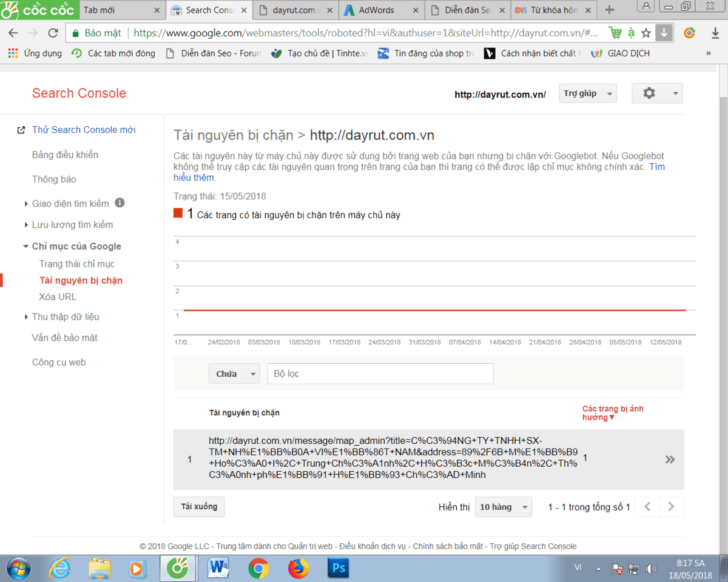Click the orange Cốc Cốc extension icon
Image resolution: width=728 pixels, height=582 pixels.
[x=690, y=33]
